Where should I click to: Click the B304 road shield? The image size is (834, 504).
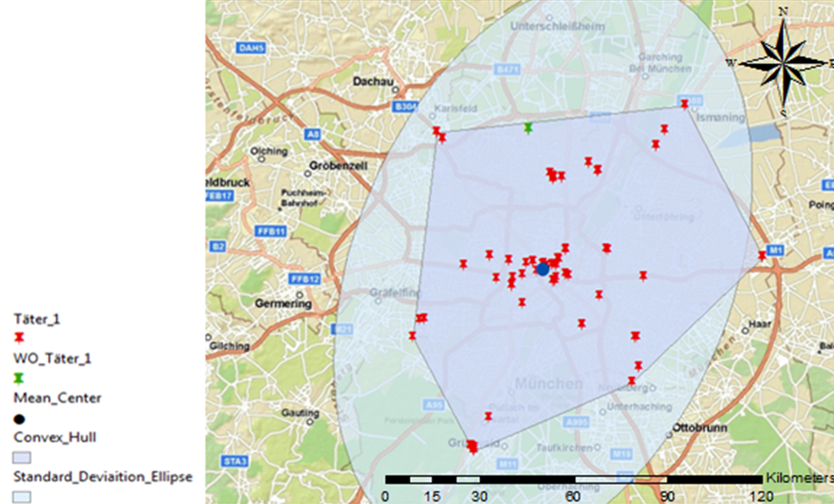(x=405, y=106)
